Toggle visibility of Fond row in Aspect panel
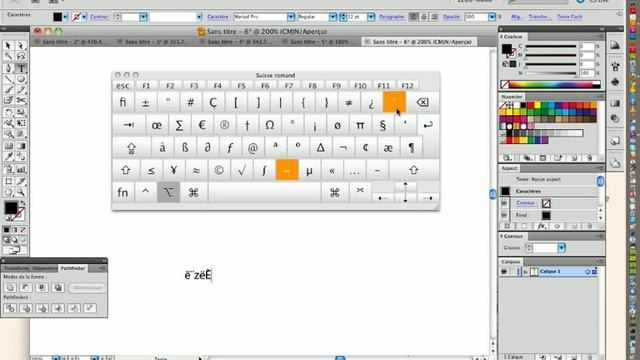 point(504,215)
